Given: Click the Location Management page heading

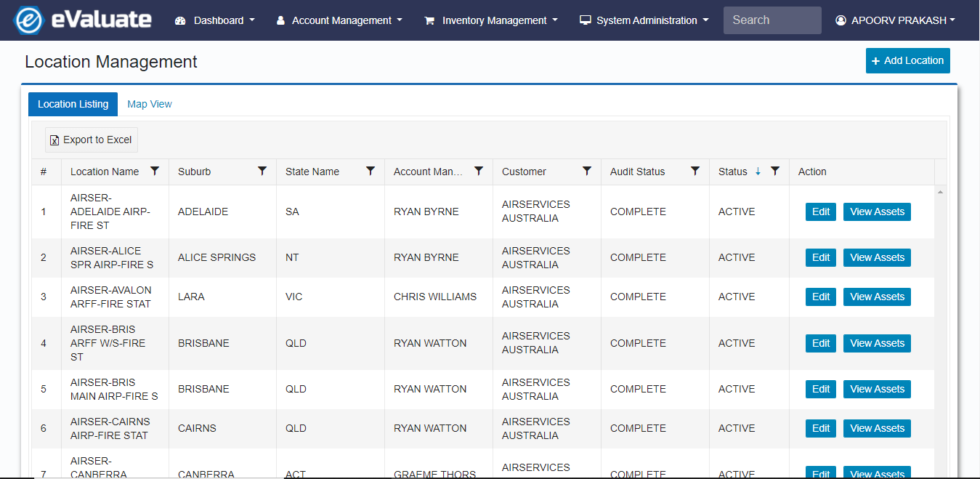Looking at the screenshot, I should click(x=111, y=62).
